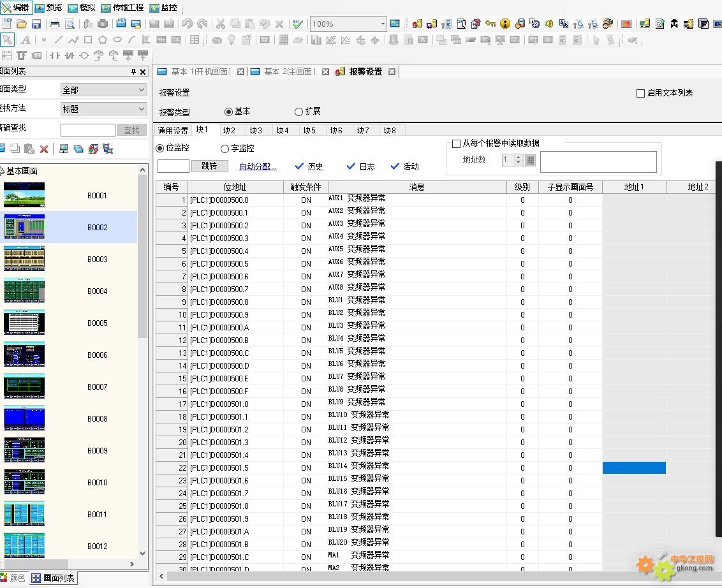The image size is (722, 588).
Task: Switch to the 块8 tab
Action: coord(390,131)
